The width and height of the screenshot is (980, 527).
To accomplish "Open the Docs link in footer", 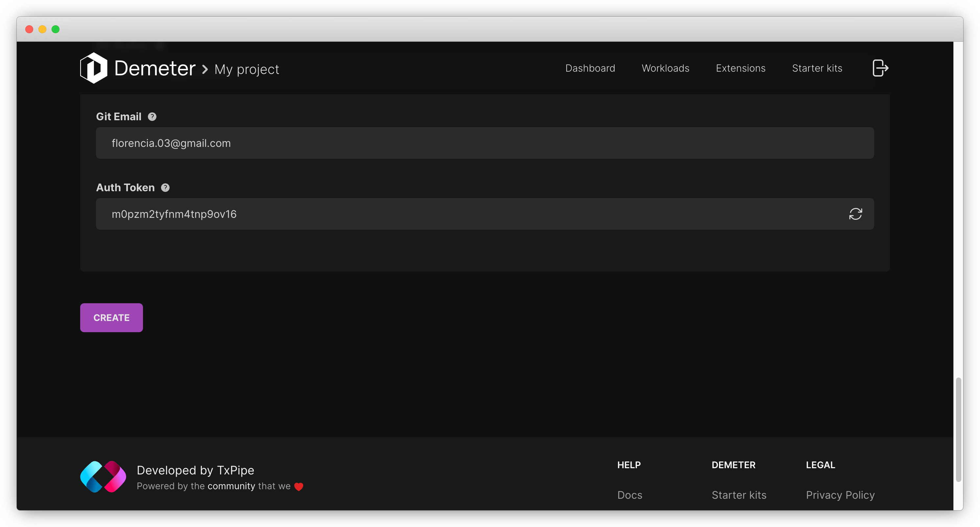I will pos(630,495).
